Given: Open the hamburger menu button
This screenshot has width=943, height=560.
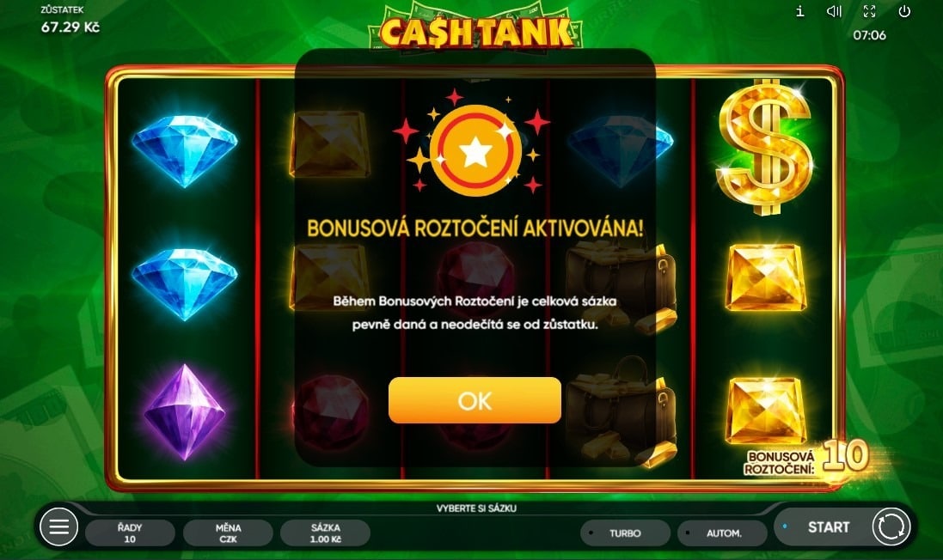Looking at the screenshot, I should 58,527.
